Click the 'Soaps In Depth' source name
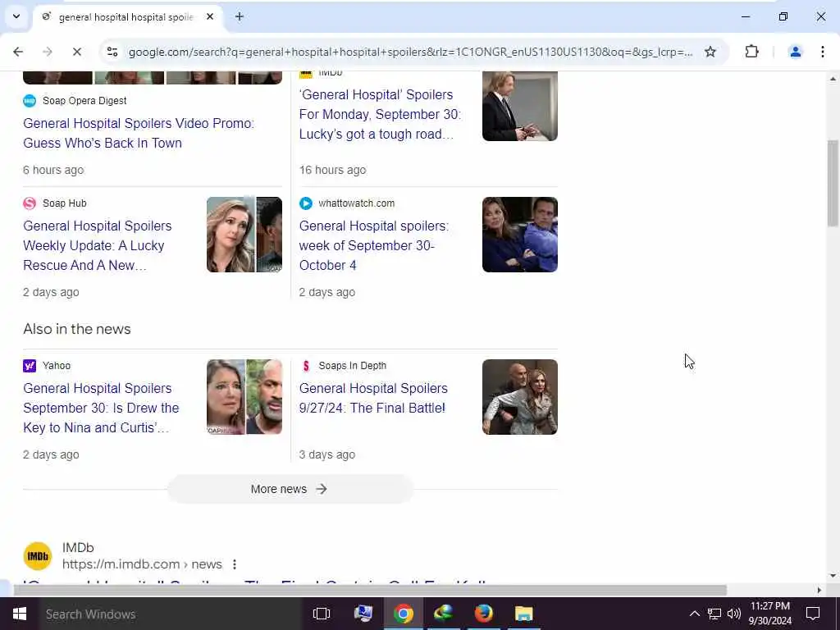 tap(353, 365)
